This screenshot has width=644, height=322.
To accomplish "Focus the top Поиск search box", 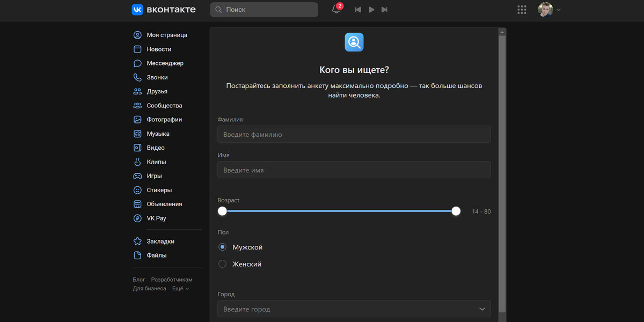I will coord(264,10).
